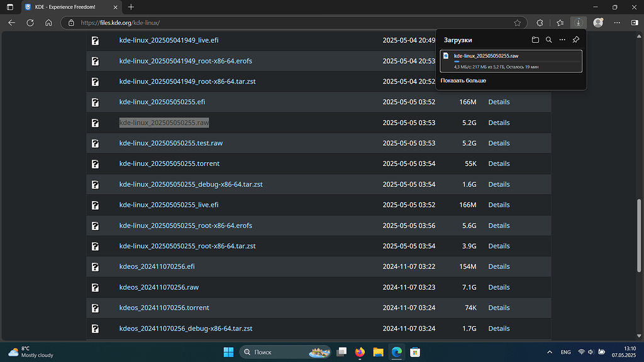Open Microsoft Store from the taskbar
The width and height of the screenshot is (644, 362).
pyautogui.click(x=414, y=352)
